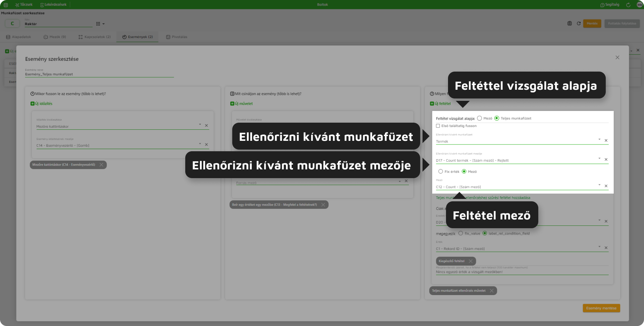This screenshot has height=326, width=644.
Task: Click Futtatás folytatása button
Action: pyautogui.click(x=622, y=24)
